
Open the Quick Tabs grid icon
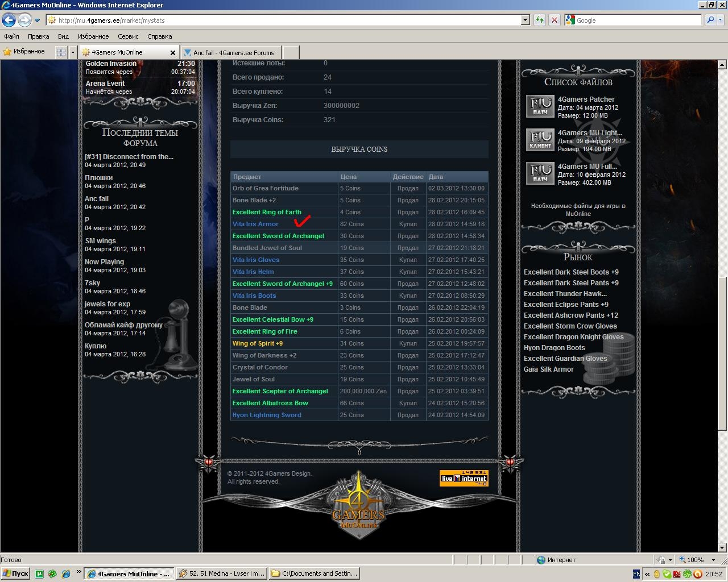[61, 52]
